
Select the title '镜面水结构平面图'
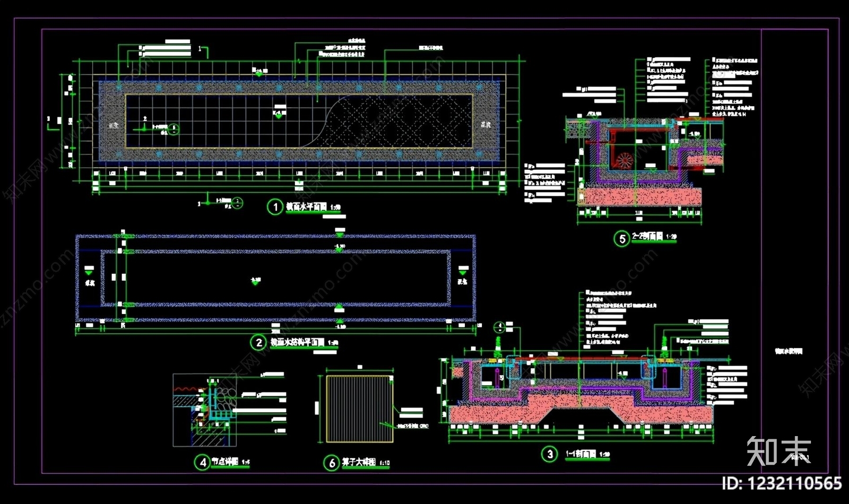(x=298, y=343)
